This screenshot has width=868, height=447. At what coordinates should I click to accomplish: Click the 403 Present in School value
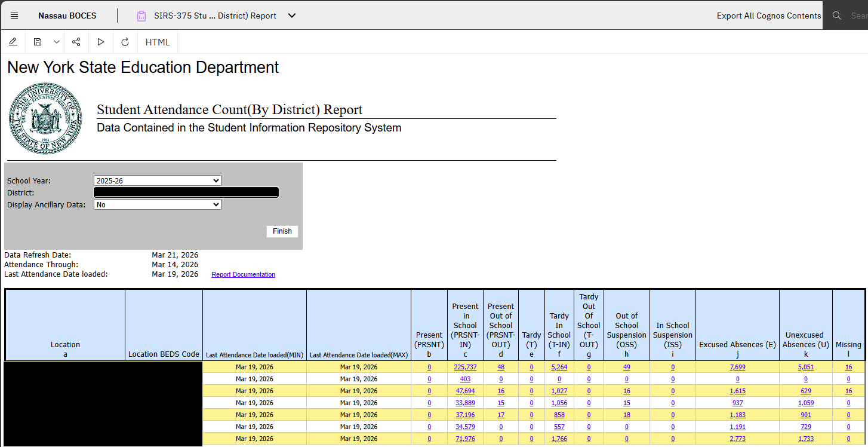[x=466, y=379]
